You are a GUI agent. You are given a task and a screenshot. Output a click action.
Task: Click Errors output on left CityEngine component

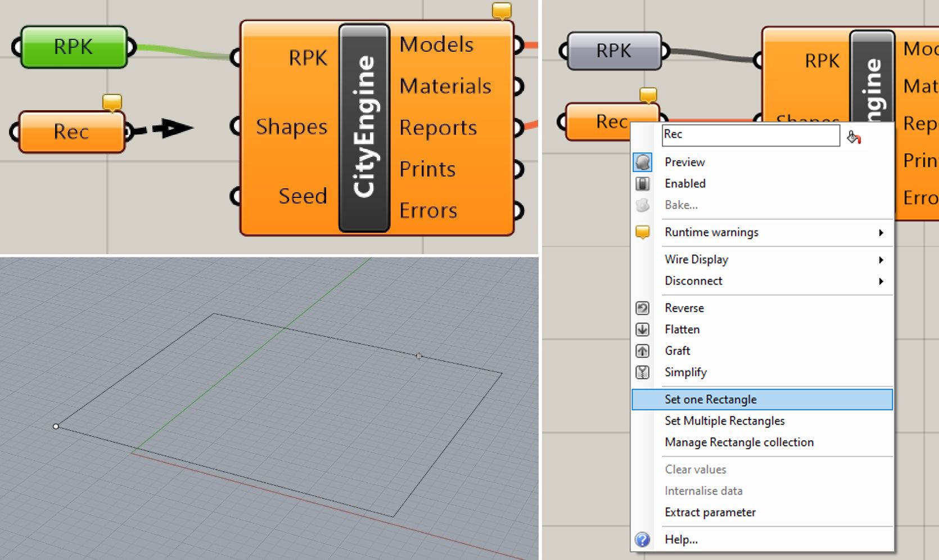[428, 210]
